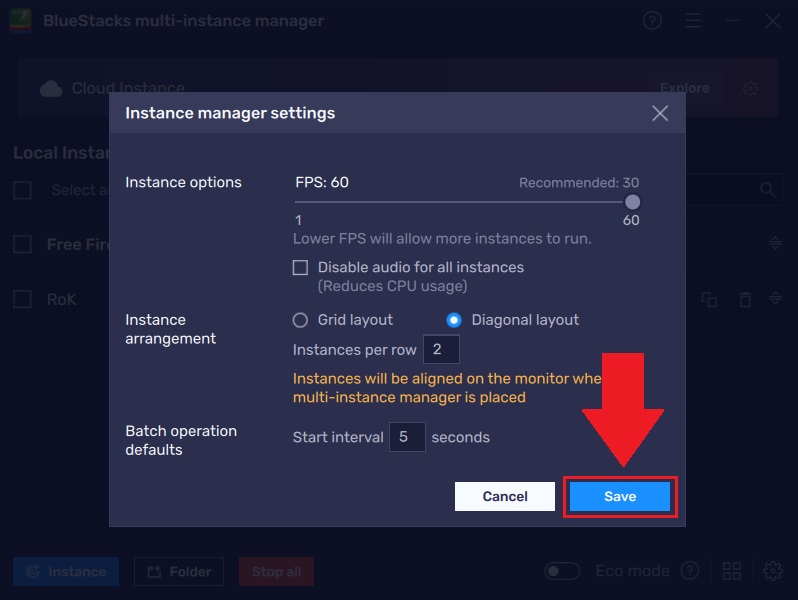This screenshot has width=798, height=600.
Task: Select the Grid layout radio option
Action: coord(300,320)
